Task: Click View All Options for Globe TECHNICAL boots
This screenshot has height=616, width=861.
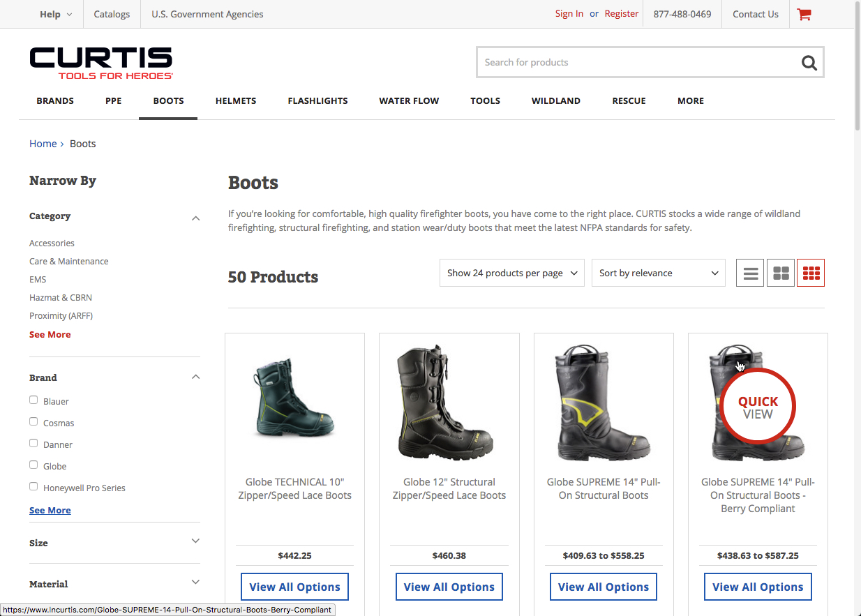Action: (x=294, y=587)
